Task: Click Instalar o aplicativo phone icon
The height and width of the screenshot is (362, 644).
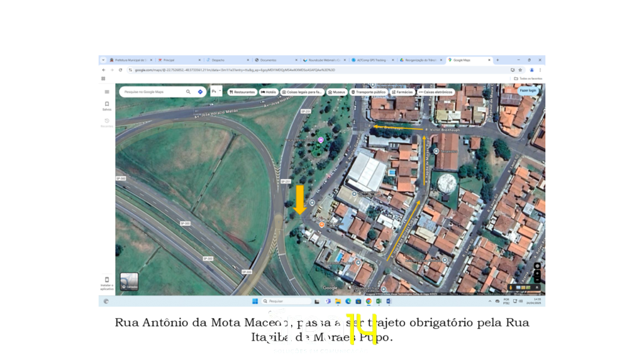Action: click(107, 281)
